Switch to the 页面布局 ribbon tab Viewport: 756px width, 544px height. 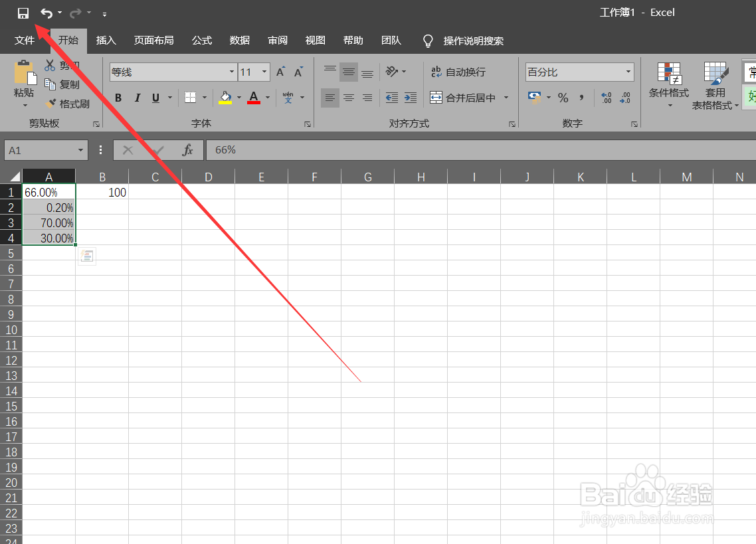pos(154,41)
